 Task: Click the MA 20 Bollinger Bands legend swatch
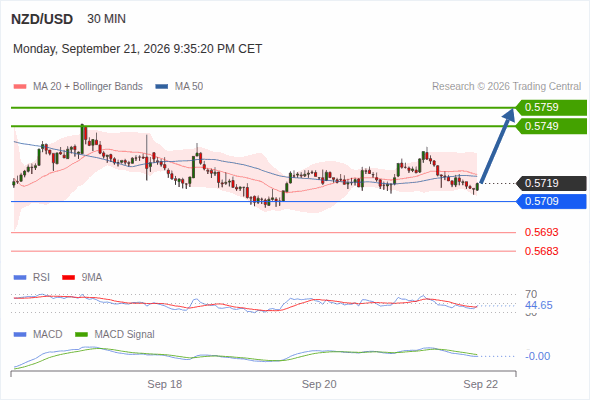click(20, 87)
